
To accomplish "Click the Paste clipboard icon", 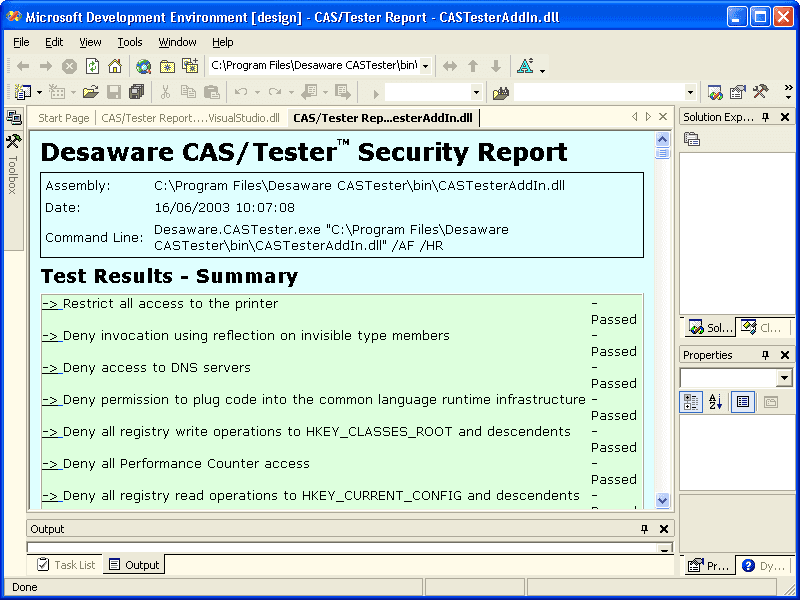I will click(211, 92).
